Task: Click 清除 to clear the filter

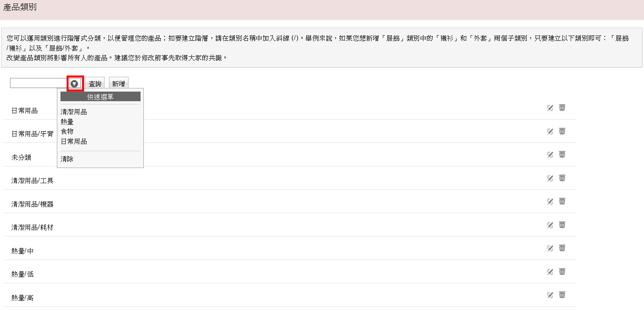Action: pos(67,159)
